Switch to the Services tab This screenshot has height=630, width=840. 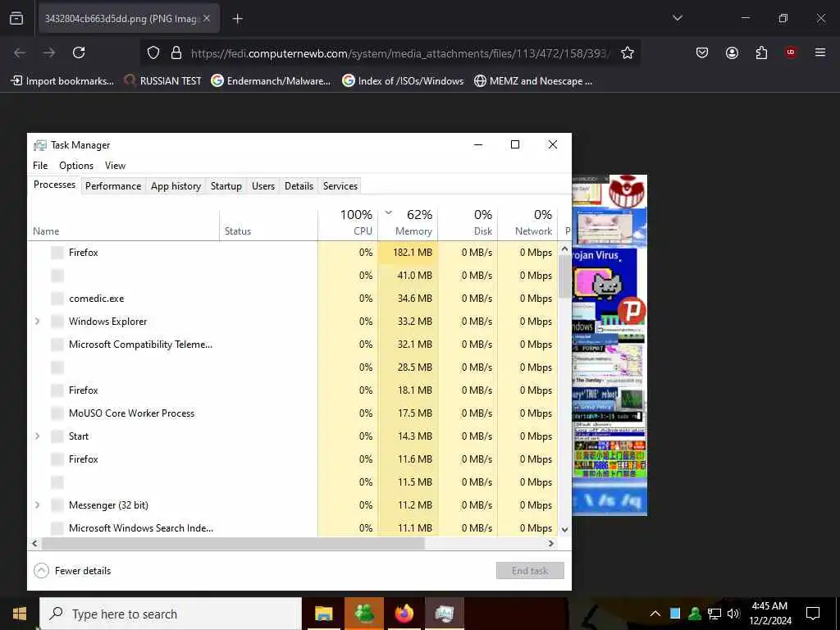tap(340, 186)
